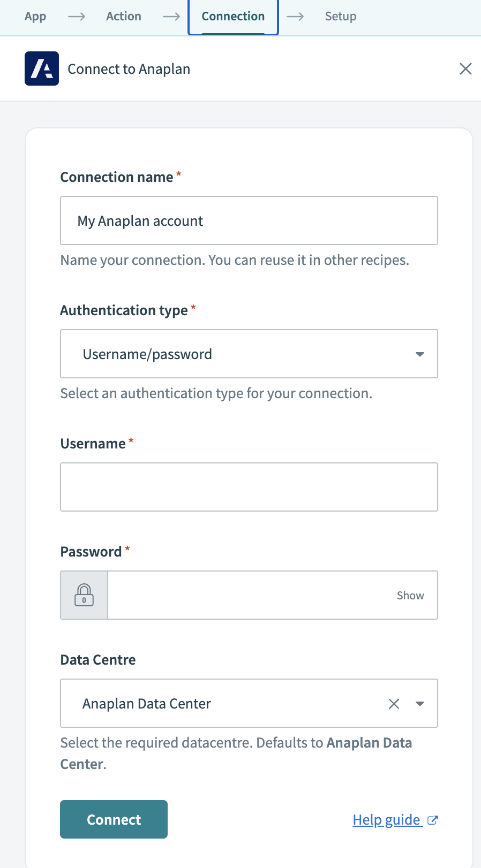Click the arrow icon between Action and Connection
481x868 pixels.
coord(170,17)
